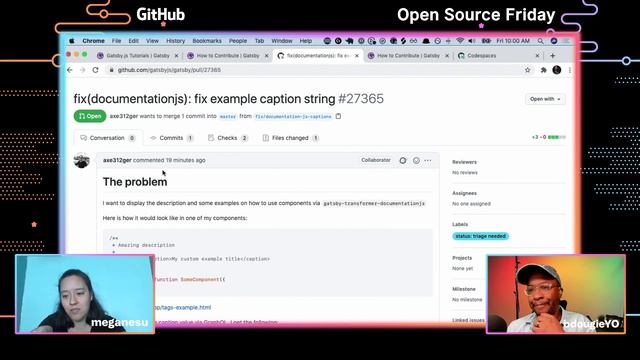Open the Apple menu
The image size is (640, 360).
pyautogui.click(x=72, y=41)
